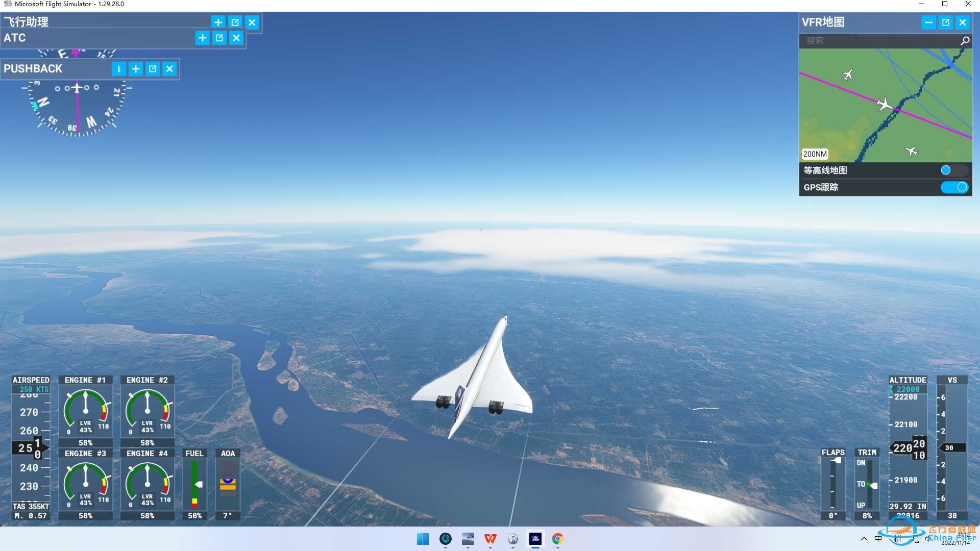Pop out the 飞行助理 panel window

click(x=235, y=22)
